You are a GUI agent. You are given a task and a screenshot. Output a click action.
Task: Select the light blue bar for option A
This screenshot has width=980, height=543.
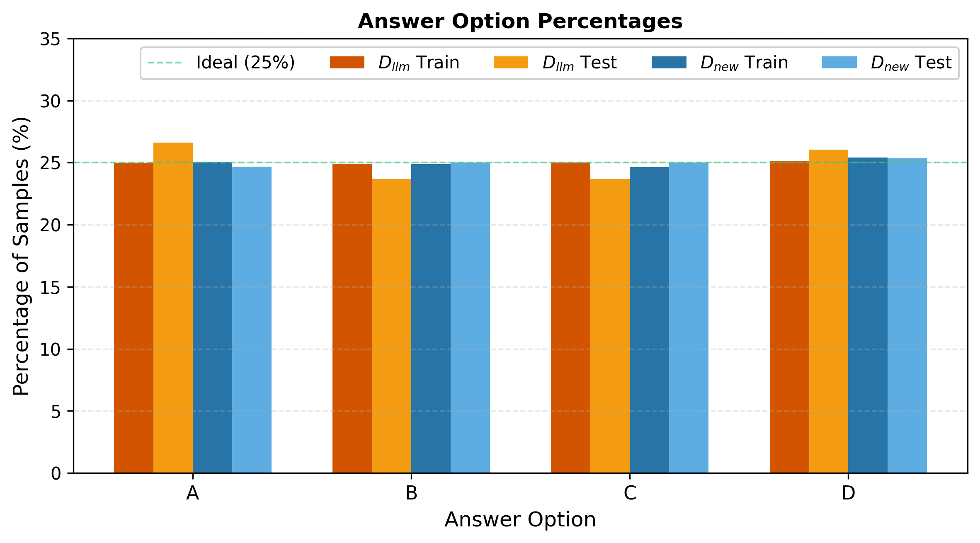(252, 319)
